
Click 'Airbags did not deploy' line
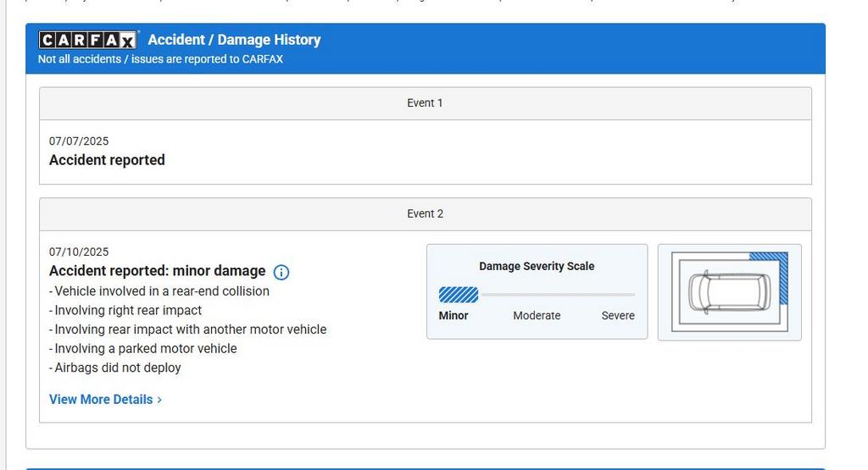pyautogui.click(x=115, y=368)
